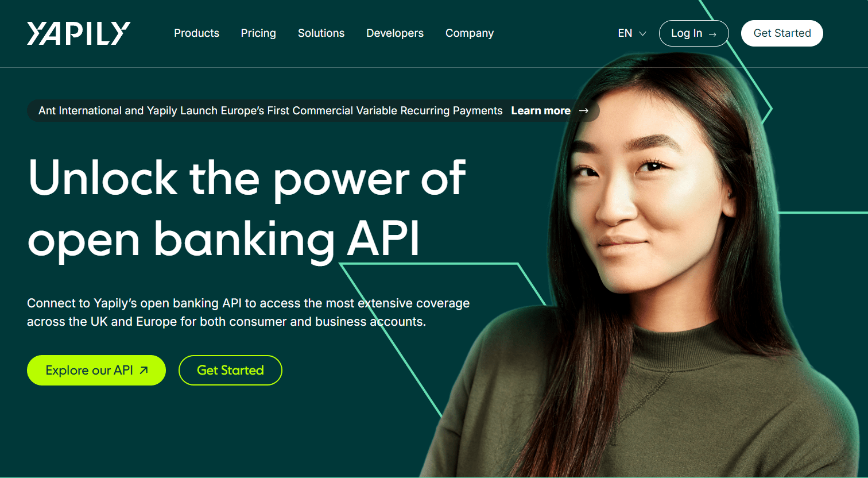868x478 pixels.
Task: Click the white Get Started header button
Action: 782,33
